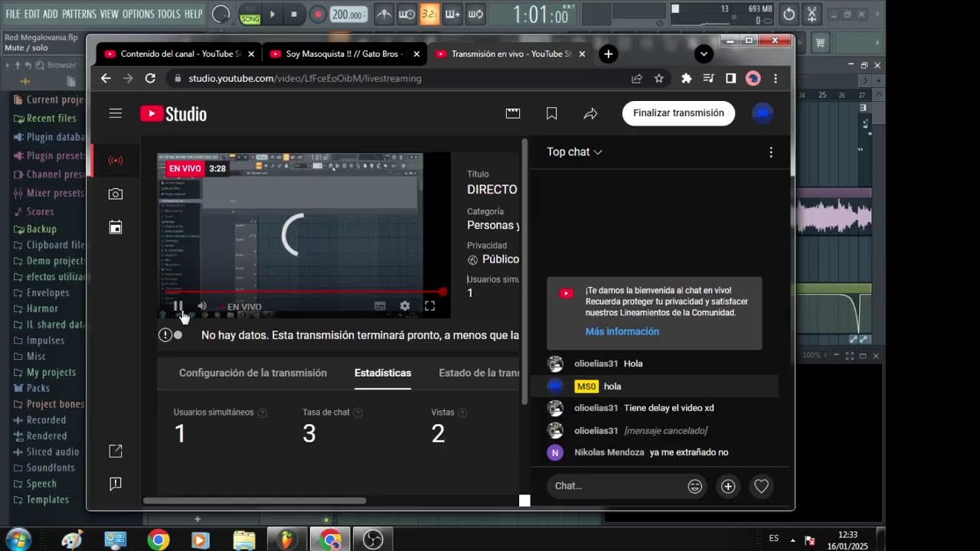Screen dimensions: 980x551
Task: Open the Webcam camera icon in sidebar
Action: (116, 194)
